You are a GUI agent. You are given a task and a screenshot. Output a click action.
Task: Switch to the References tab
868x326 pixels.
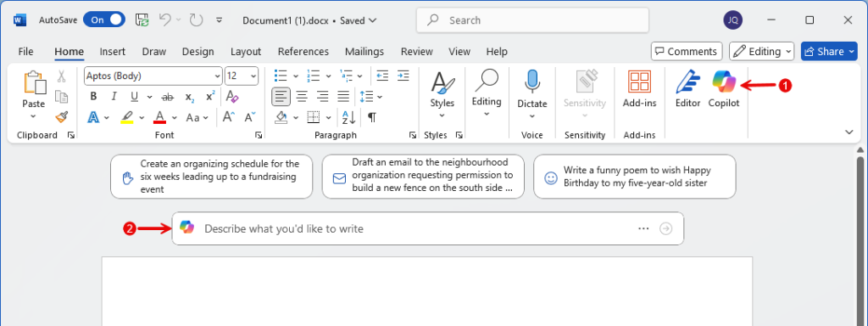pyautogui.click(x=303, y=52)
